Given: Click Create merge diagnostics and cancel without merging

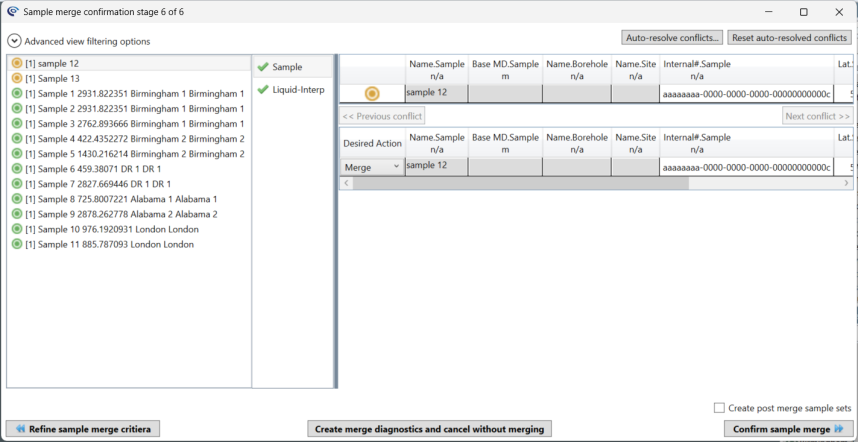Looking at the screenshot, I should pyautogui.click(x=429, y=429).
